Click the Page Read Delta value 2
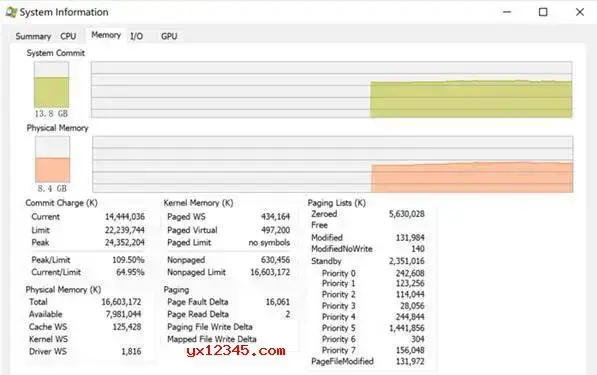The height and width of the screenshot is (375, 597). click(x=287, y=314)
